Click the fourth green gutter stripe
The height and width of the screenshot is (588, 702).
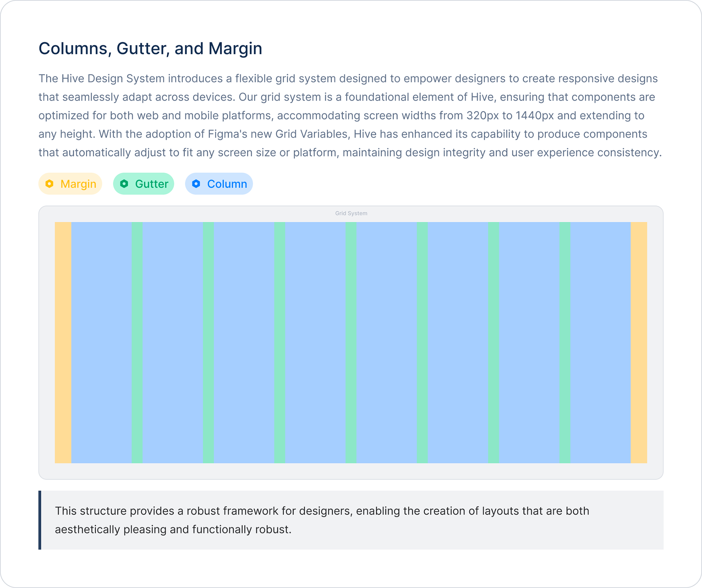point(351,342)
